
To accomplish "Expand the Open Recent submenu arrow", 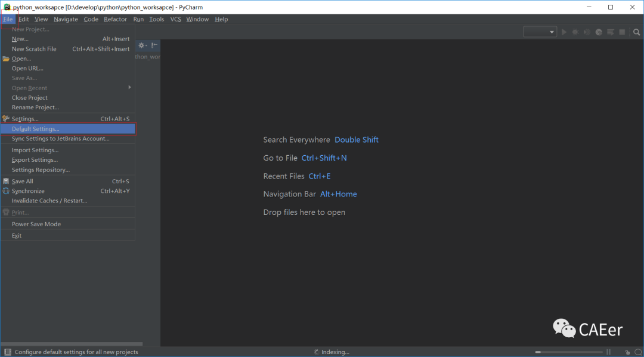I will pos(129,87).
